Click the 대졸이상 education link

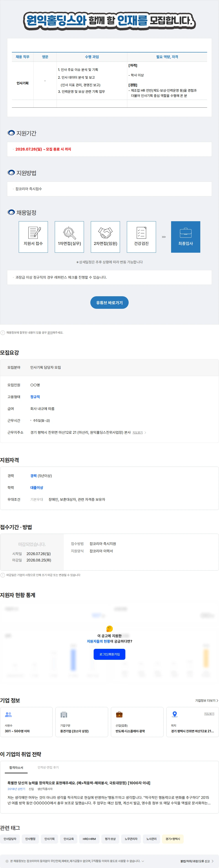pyautogui.click(x=37, y=487)
